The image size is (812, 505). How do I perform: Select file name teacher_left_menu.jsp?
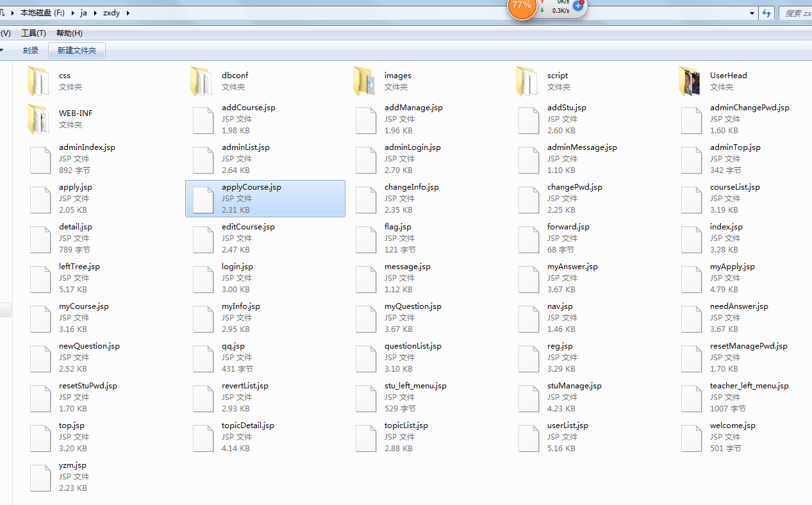749,386
